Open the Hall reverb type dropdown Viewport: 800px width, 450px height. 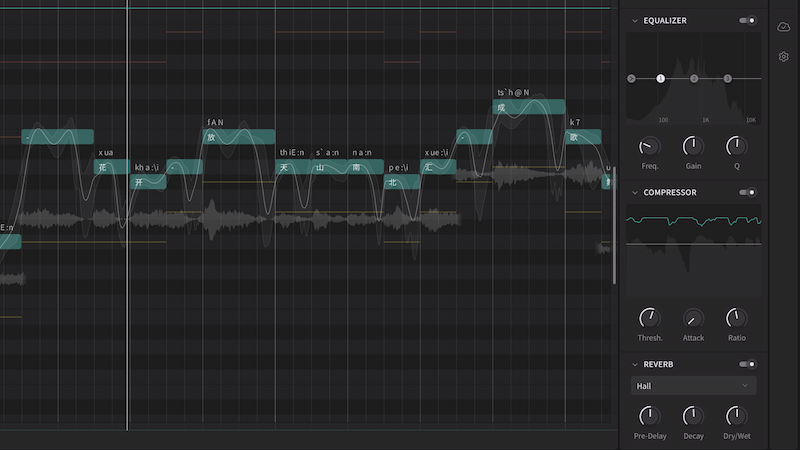(693, 386)
